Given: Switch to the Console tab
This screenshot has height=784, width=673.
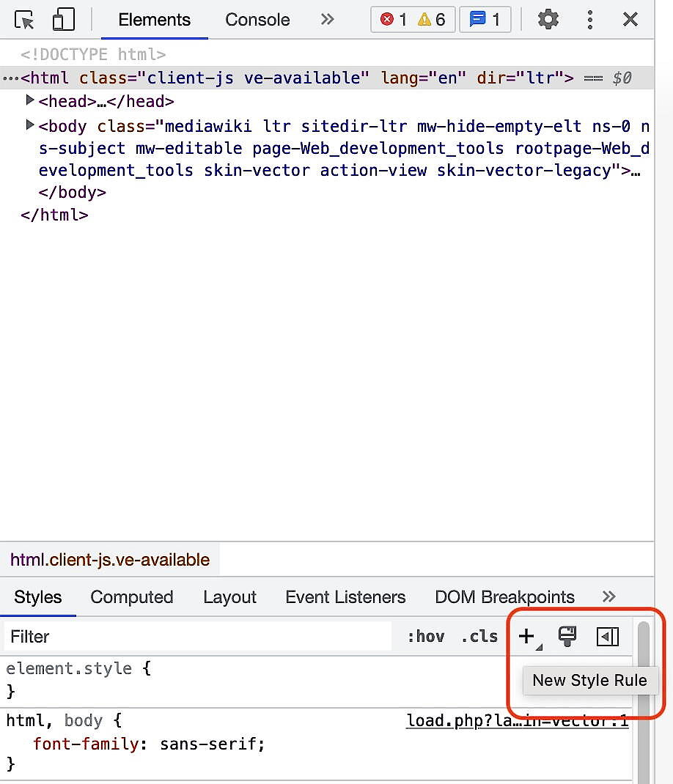Looking at the screenshot, I should 257,20.
